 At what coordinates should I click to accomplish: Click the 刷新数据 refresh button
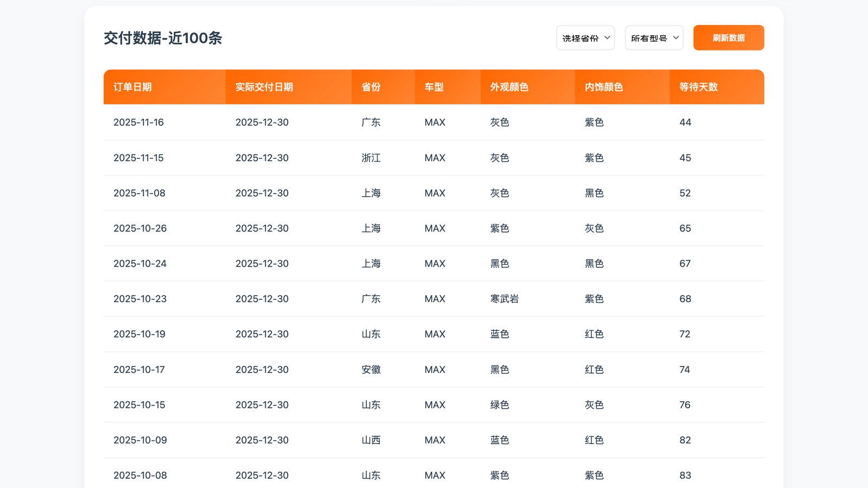[729, 38]
